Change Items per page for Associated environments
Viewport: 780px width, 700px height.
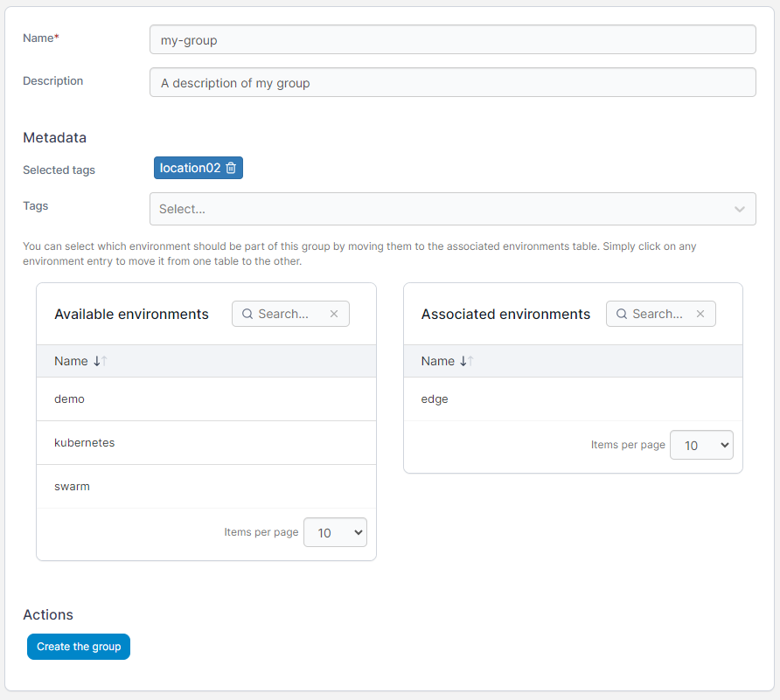701,445
